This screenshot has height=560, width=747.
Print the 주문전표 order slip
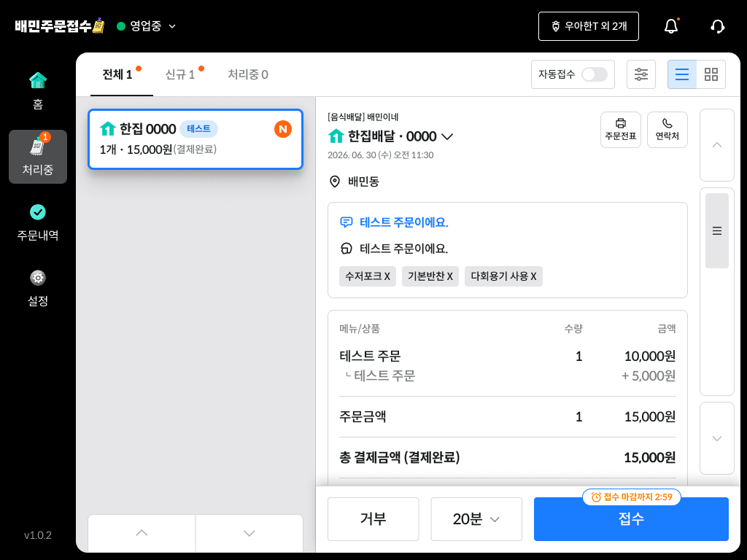click(x=620, y=130)
